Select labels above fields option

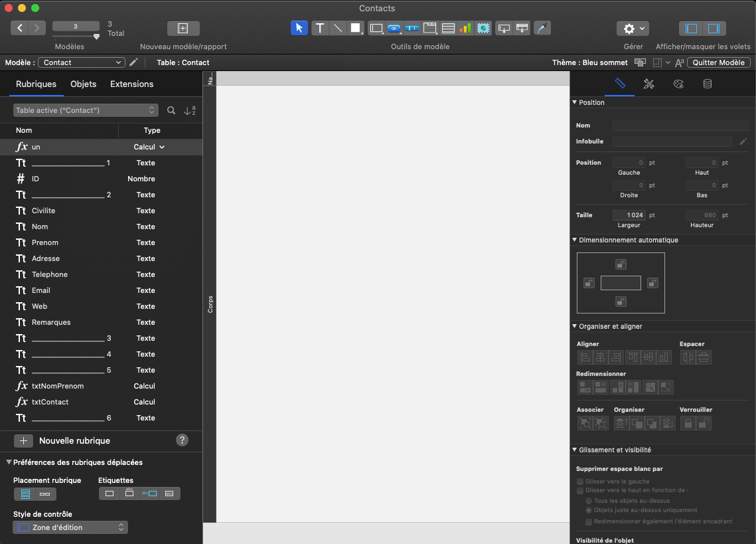(130, 494)
